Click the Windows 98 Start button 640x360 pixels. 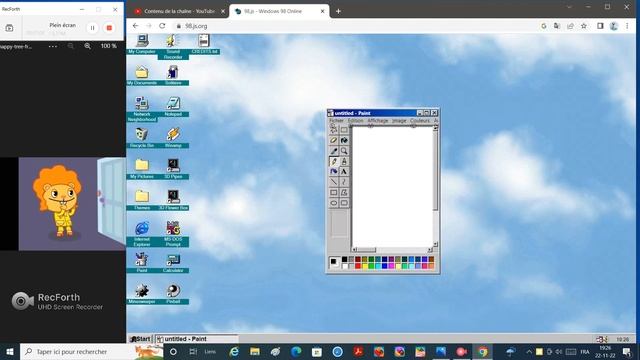[x=140, y=339]
